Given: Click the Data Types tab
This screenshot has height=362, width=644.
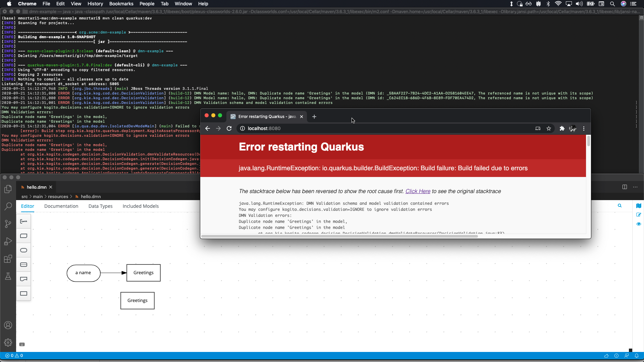Looking at the screenshot, I should [100, 205].
